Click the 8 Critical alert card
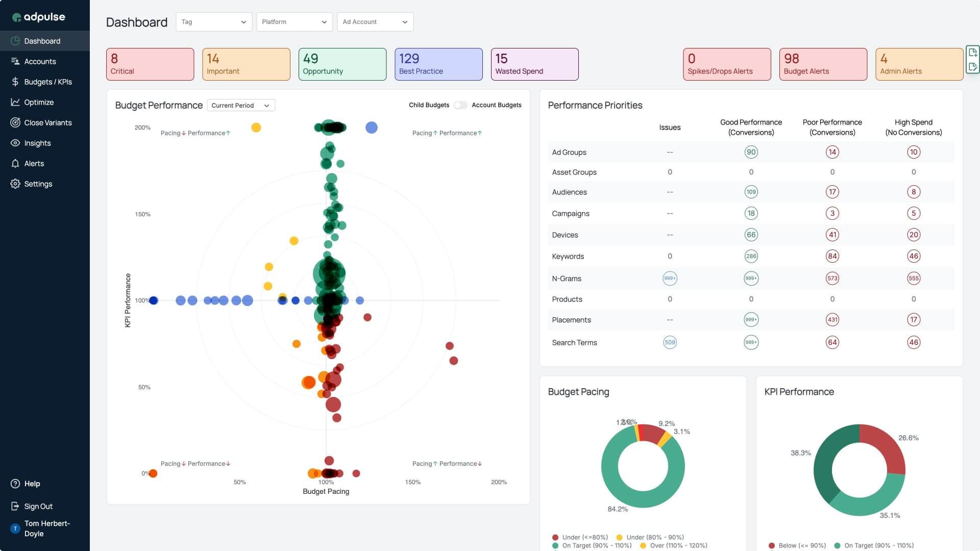Viewport: 980px width, 551px height. point(150,64)
